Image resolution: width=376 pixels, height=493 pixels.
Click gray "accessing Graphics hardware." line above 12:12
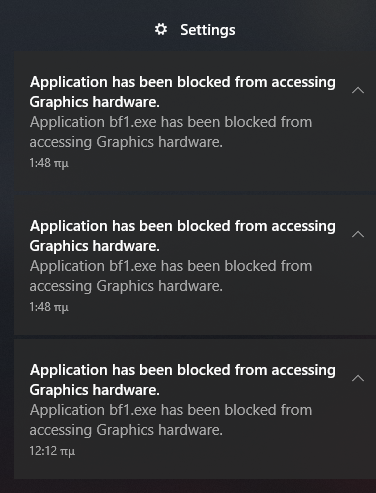pos(126,430)
